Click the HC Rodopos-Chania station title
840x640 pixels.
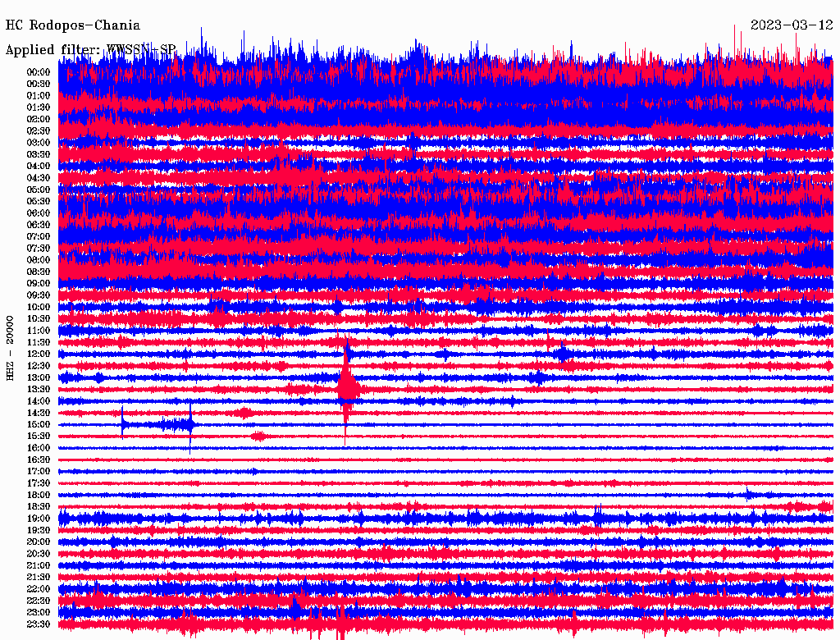(x=73, y=25)
